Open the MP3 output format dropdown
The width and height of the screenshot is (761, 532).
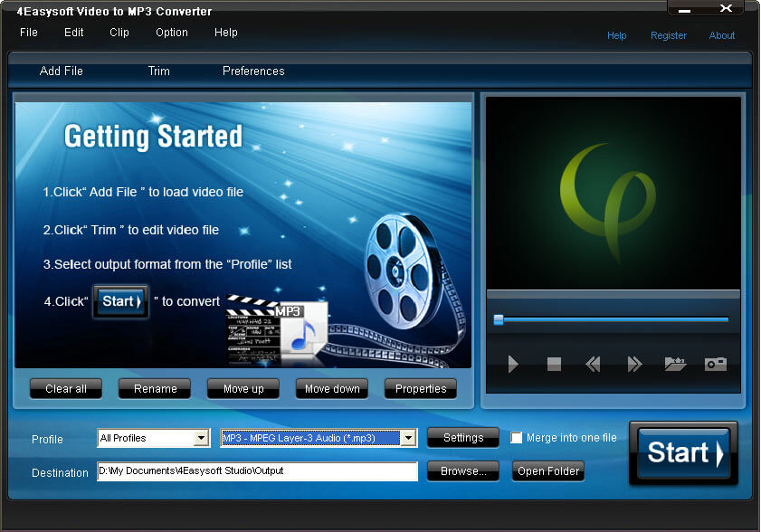(408, 439)
